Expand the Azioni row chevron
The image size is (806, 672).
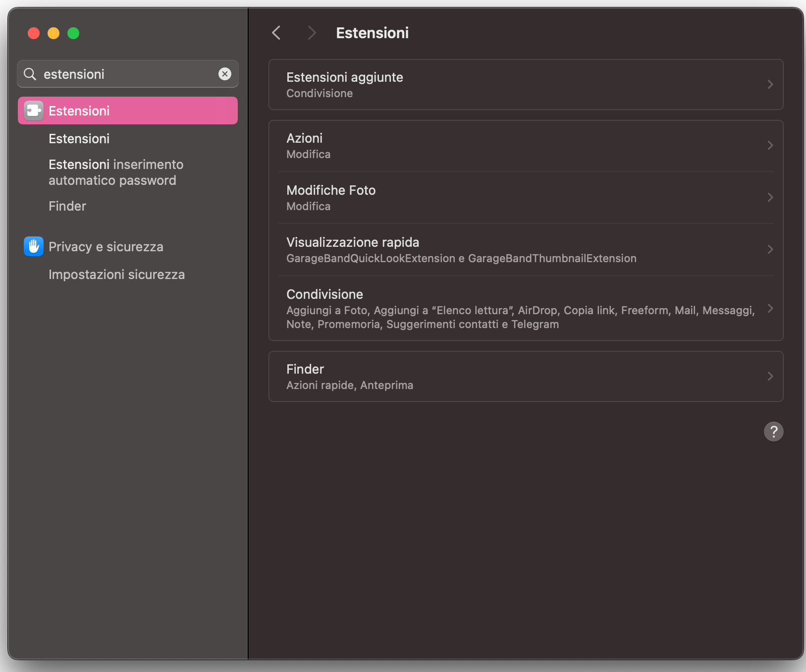tap(770, 145)
